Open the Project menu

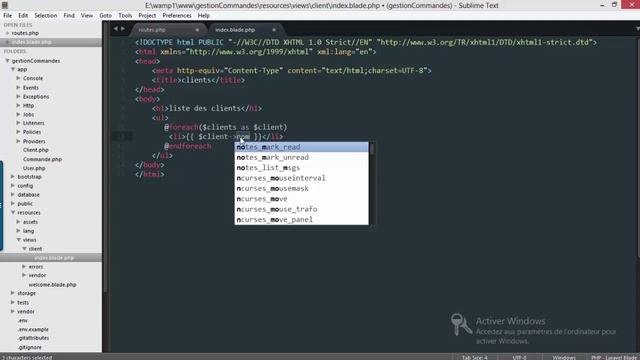coord(147,16)
